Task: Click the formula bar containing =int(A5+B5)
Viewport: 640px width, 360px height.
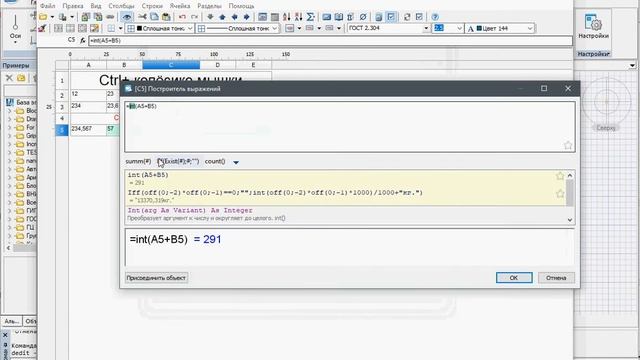Action: click(x=330, y=40)
